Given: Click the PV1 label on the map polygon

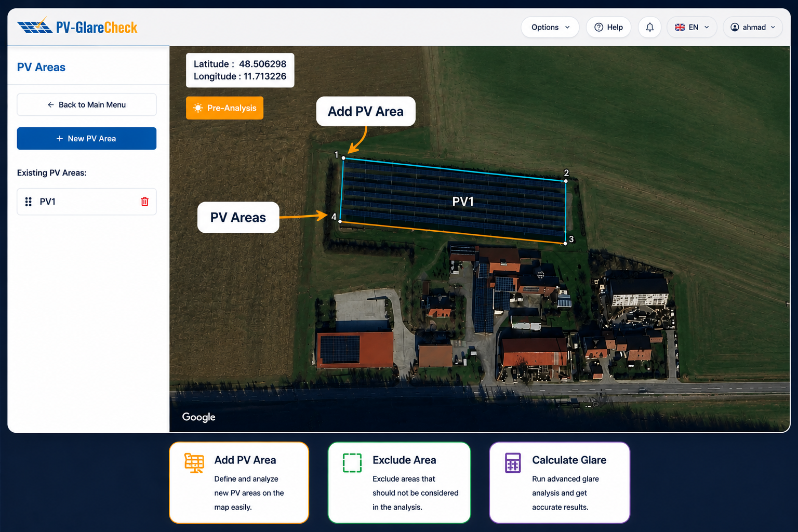Looking at the screenshot, I should (463, 202).
